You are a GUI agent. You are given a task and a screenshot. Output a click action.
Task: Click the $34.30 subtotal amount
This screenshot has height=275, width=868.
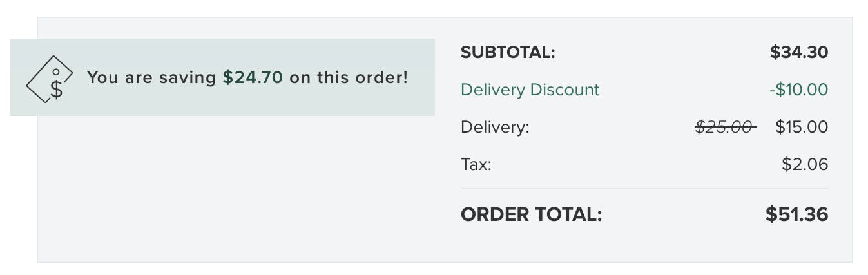tap(798, 52)
